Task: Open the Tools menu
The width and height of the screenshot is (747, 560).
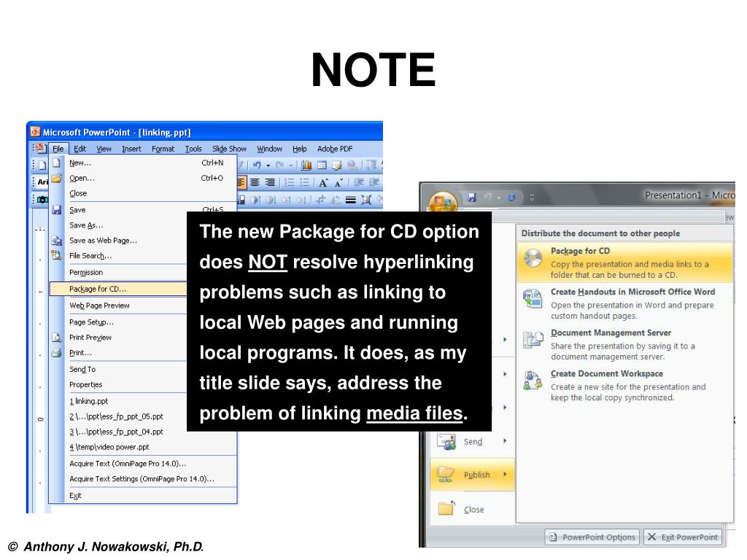Action: tap(193, 149)
